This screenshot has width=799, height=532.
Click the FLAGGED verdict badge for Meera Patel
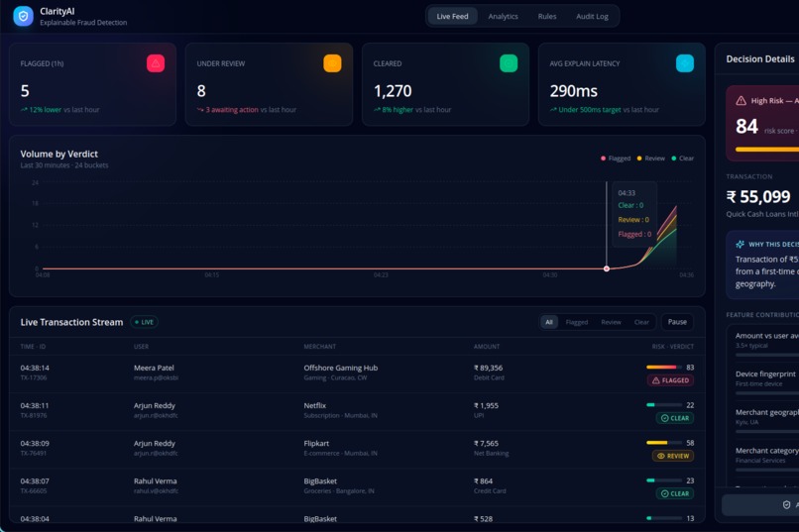click(x=670, y=380)
